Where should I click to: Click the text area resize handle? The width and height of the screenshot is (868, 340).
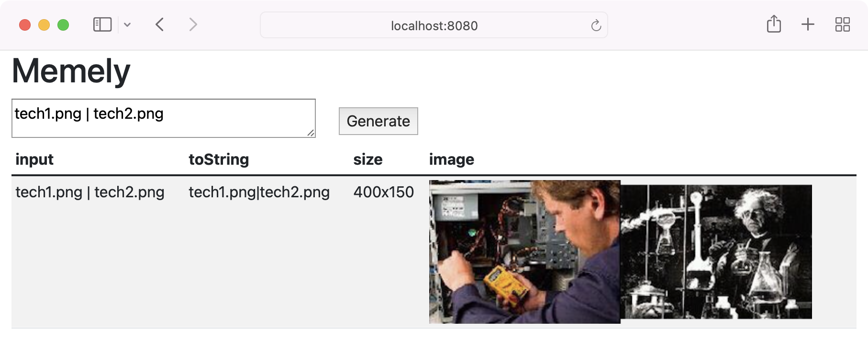click(311, 133)
